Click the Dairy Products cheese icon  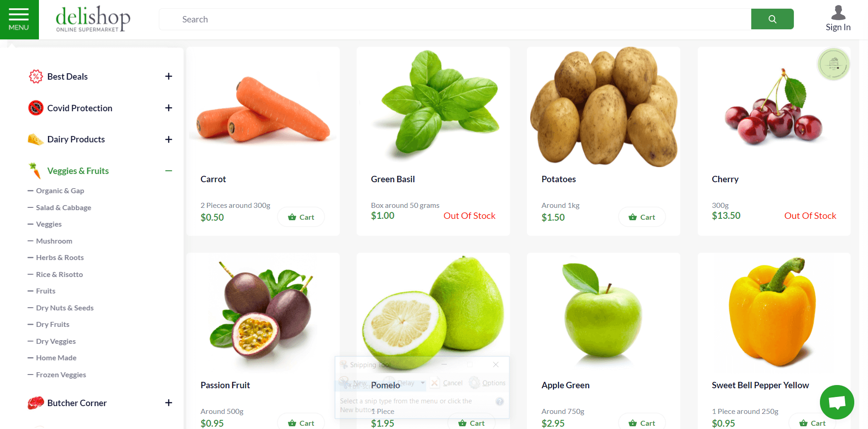pos(35,139)
